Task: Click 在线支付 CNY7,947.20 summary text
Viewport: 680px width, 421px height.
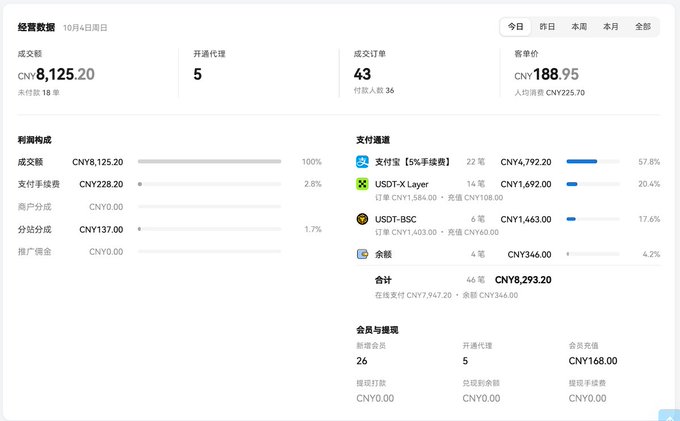Action: tap(413, 295)
